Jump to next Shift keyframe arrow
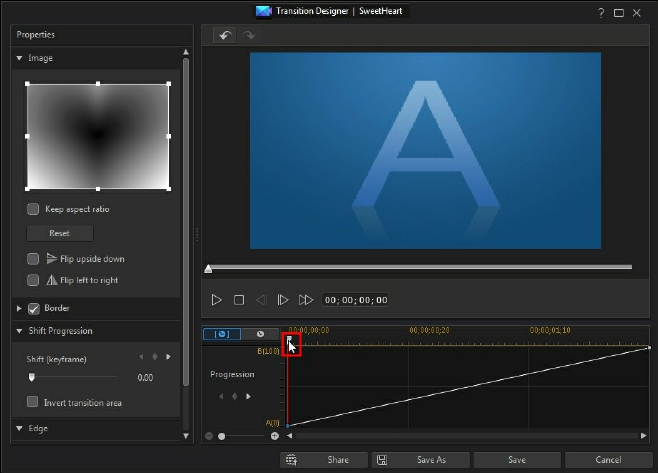The width and height of the screenshot is (658, 473). tap(168, 356)
